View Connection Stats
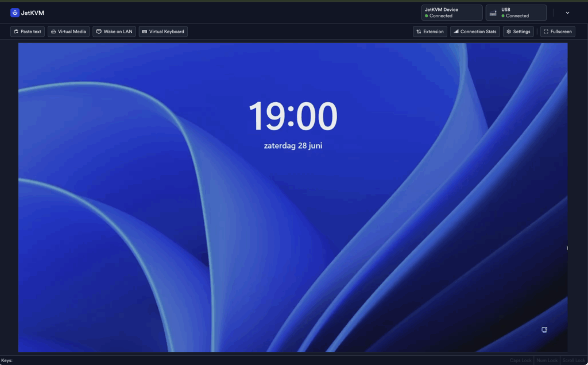The image size is (588, 365). point(475,32)
